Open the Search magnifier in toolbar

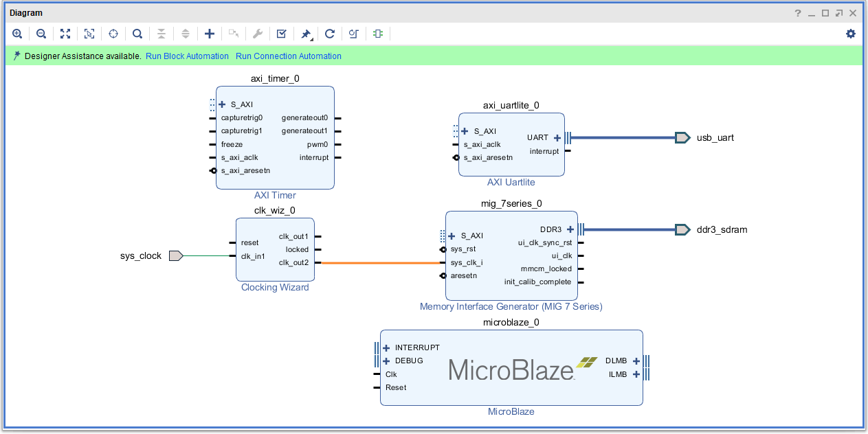137,34
